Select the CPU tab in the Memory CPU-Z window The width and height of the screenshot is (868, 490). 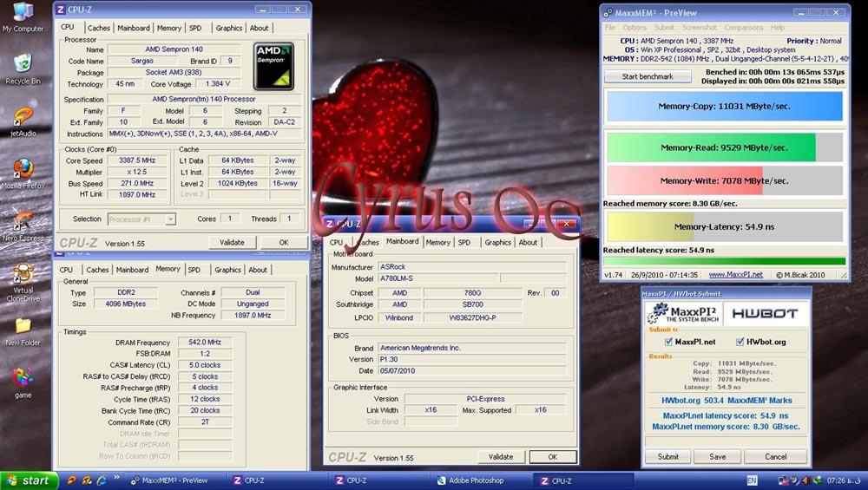point(67,270)
